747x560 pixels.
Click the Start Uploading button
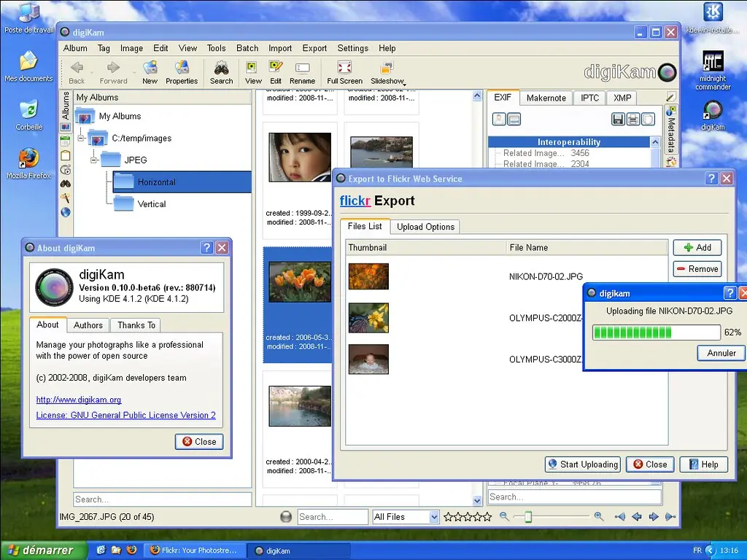coord(582,464)
